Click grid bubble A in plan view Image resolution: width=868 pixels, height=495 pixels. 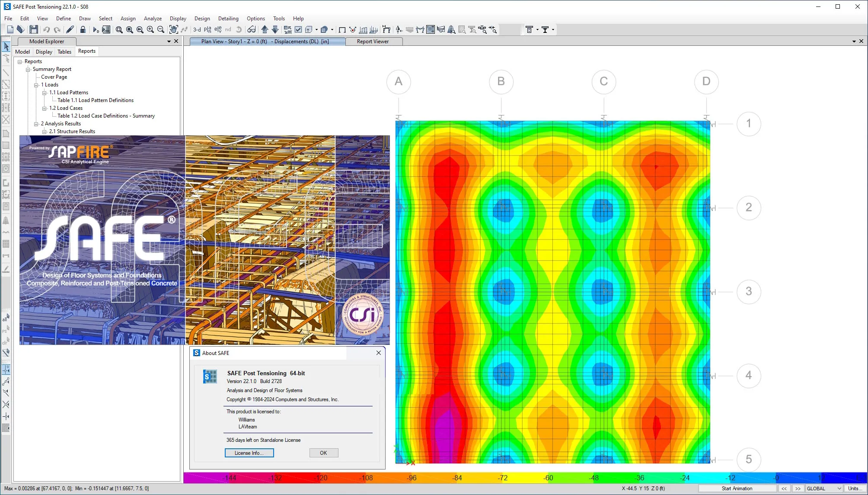399,82
